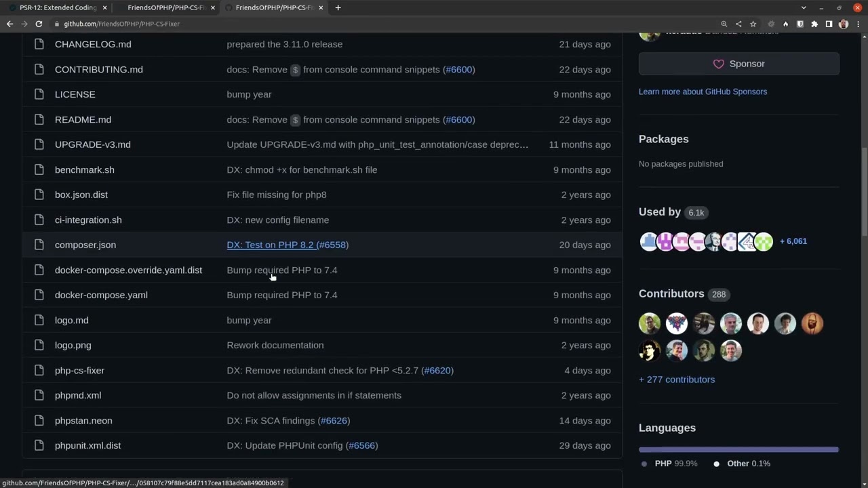
Task: Click the file icon beside phpmd.xml
Action: [39, 395]
